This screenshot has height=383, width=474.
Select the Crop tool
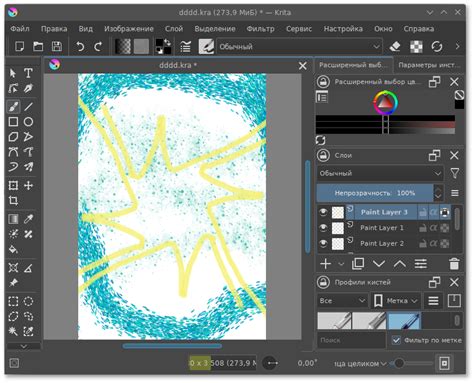tap(13, 200)
